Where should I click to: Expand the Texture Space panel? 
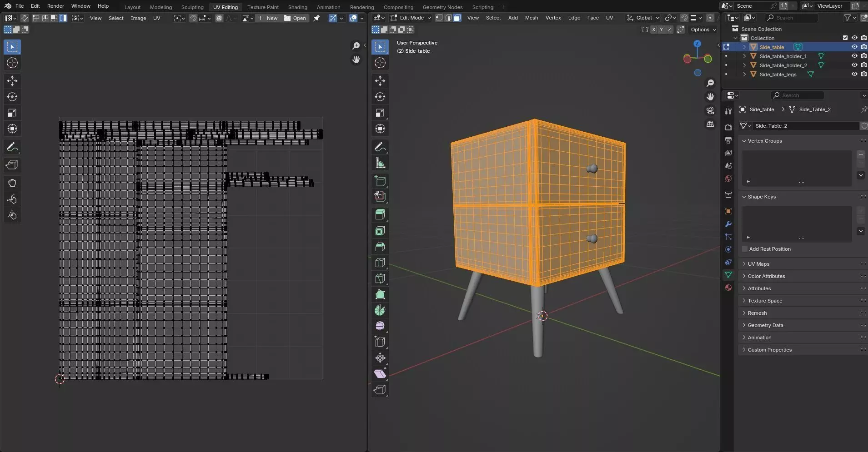pyautogui.click(x=765, y=301)
